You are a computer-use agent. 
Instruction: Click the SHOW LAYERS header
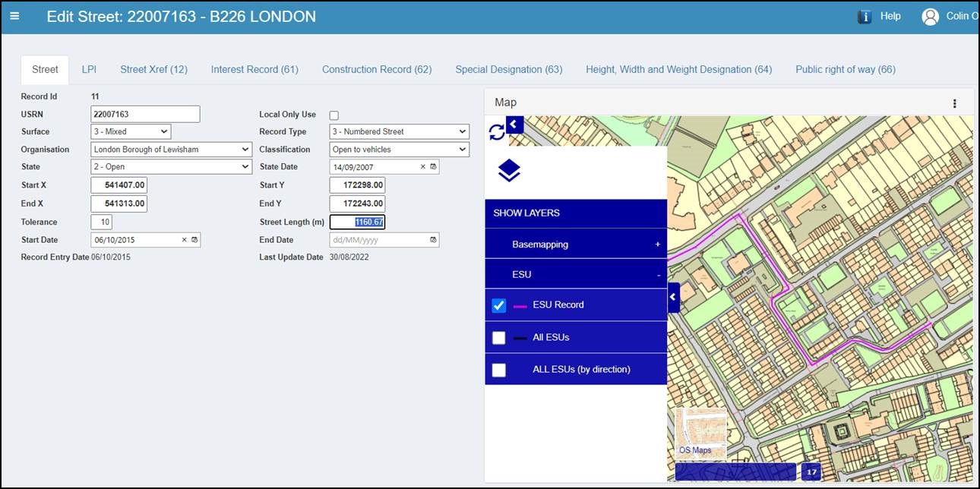576,213
